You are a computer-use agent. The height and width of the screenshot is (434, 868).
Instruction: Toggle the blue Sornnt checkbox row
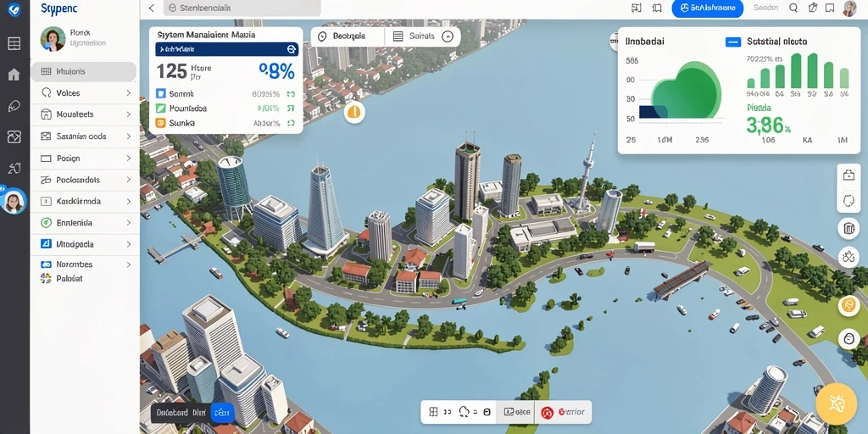point(225,94)
